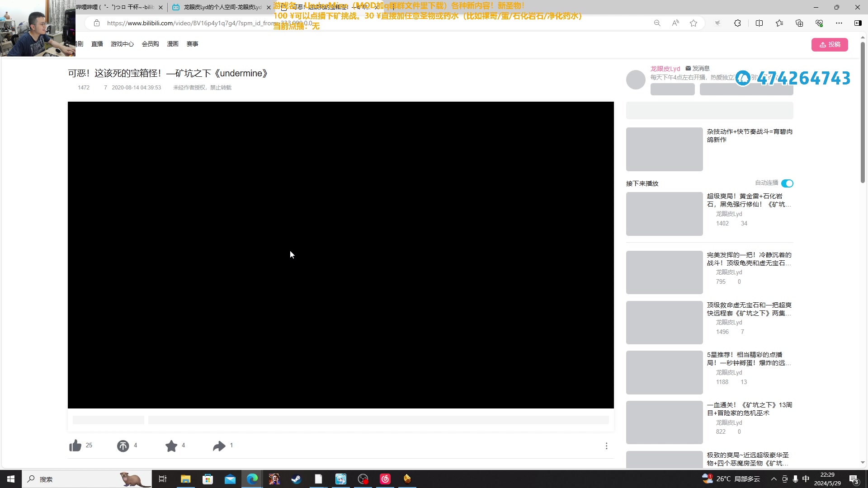Open browser extensions puzzle icon
The image size is (868, 488).
pyautogui.click(x=737, y=23)
